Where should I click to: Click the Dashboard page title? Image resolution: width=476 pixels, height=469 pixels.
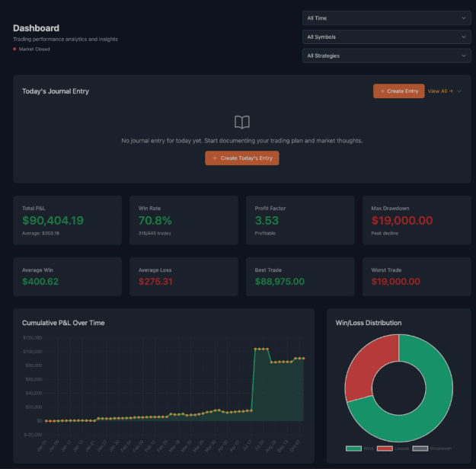click(36, 28)
